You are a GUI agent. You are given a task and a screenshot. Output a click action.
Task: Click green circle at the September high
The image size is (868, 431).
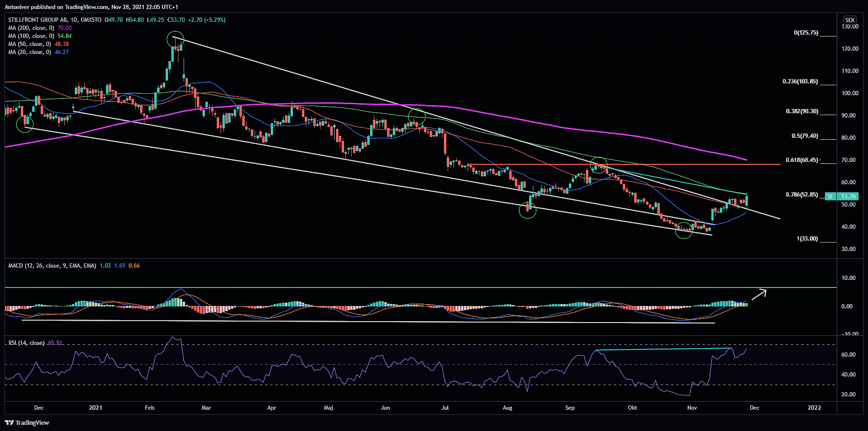pyautogui.click(x=599, y=165)
